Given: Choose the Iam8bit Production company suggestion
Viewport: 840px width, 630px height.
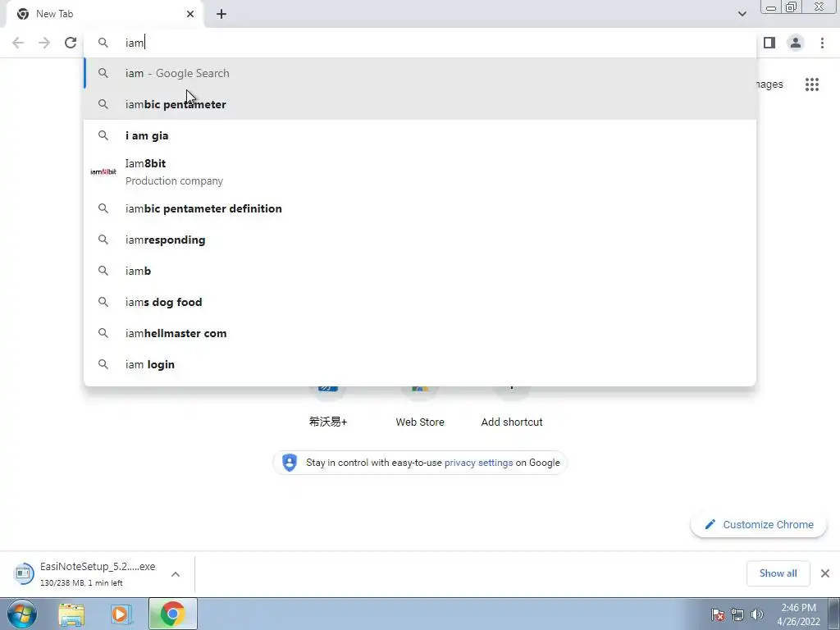Looking at the screenshot, I should [x=420, y=172].
